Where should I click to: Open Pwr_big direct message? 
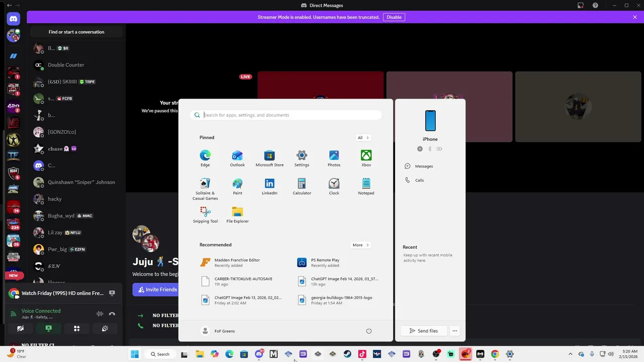point(76,249)
